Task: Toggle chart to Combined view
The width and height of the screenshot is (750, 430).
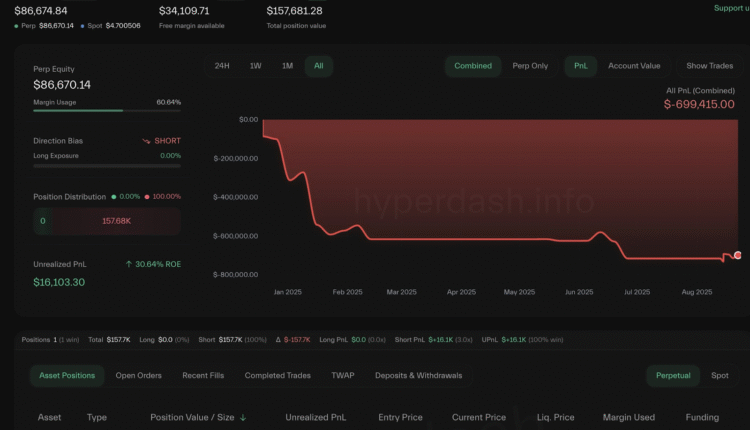Action: pos(473,66)
